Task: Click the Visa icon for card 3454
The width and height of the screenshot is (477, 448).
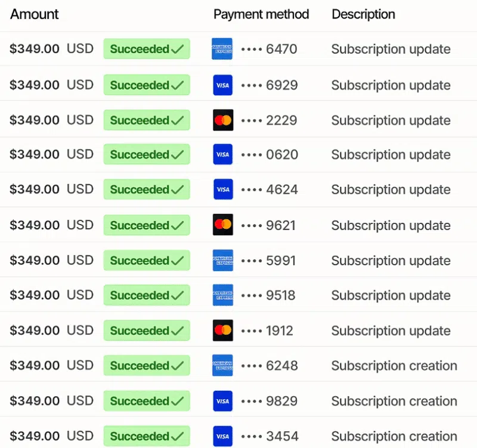Action: pos(222,436)
